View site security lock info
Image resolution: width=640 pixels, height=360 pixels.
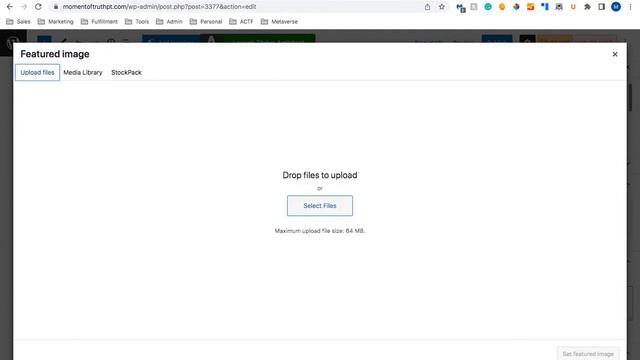pyautogui.click(x=56, y=7)
